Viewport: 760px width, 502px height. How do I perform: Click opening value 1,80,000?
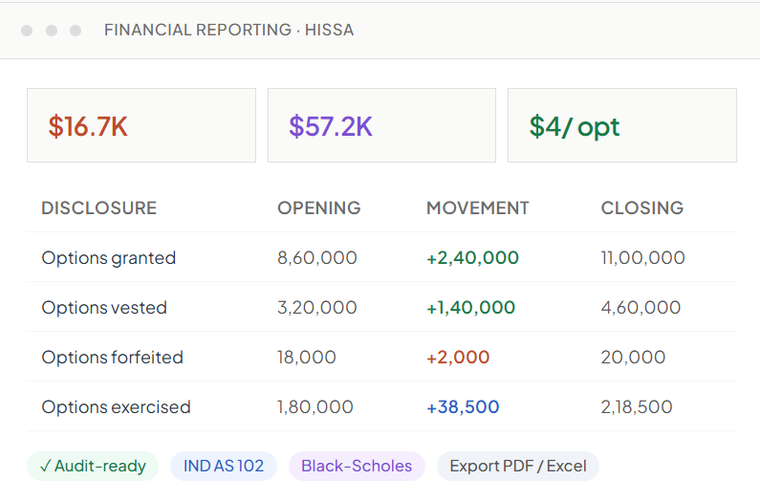pyautogui.click(x=315, y=407)
